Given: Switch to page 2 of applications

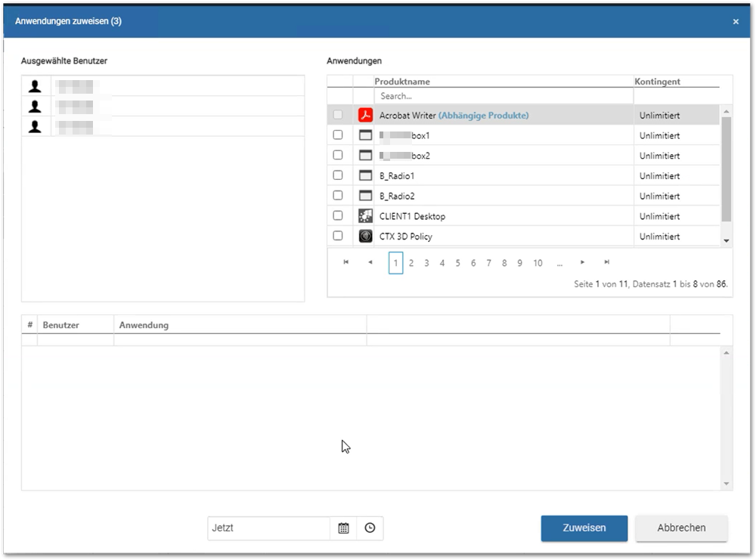Looking at the screenshot, I should (x=411, y=263).
